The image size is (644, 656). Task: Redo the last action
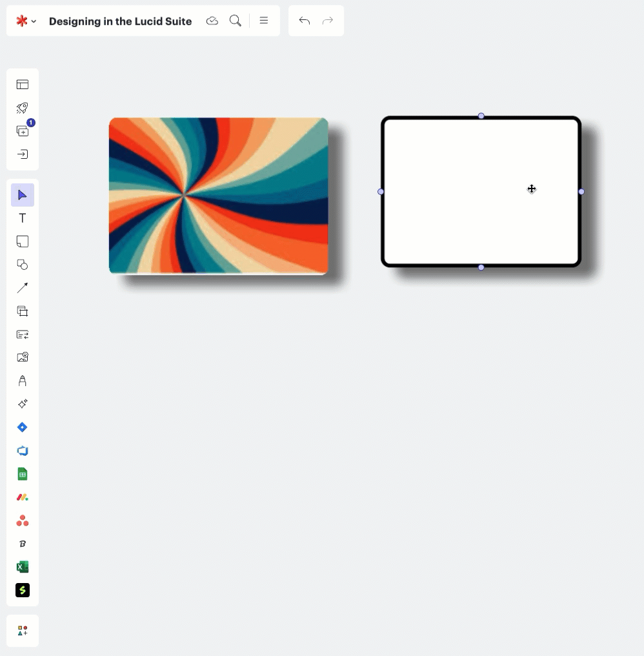(x=327, y=21)
